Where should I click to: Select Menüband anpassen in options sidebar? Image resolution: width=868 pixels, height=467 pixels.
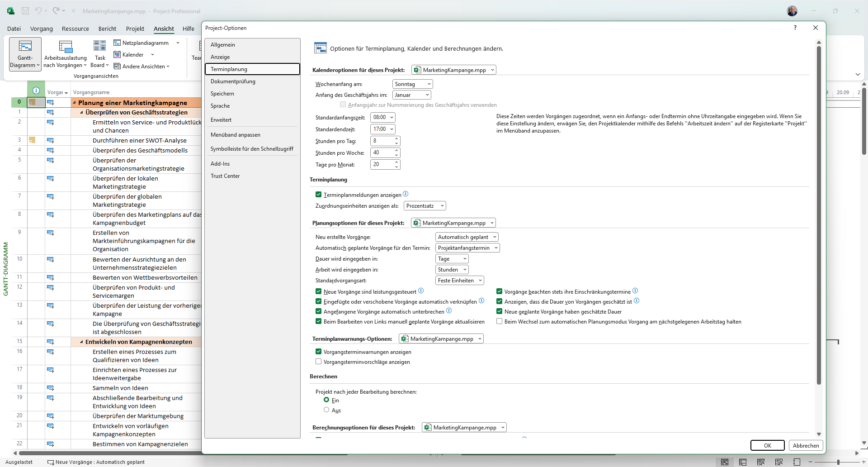[252, 134]
